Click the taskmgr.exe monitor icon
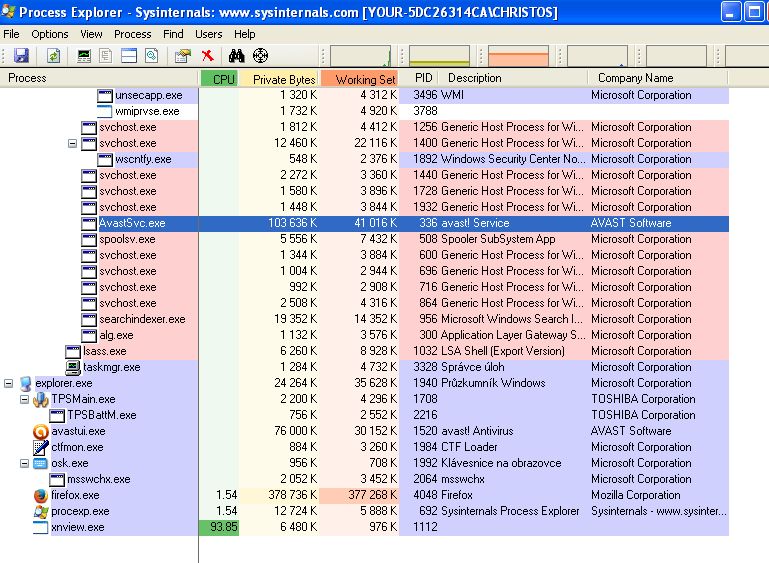The width and height of the screenshot is (769, 563). coord(73,367)
